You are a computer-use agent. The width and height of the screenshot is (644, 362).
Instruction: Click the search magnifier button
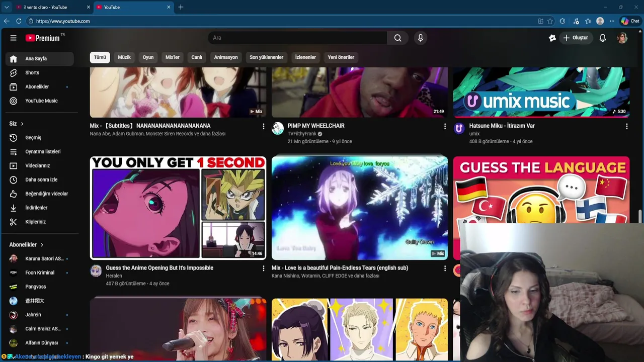398,38
